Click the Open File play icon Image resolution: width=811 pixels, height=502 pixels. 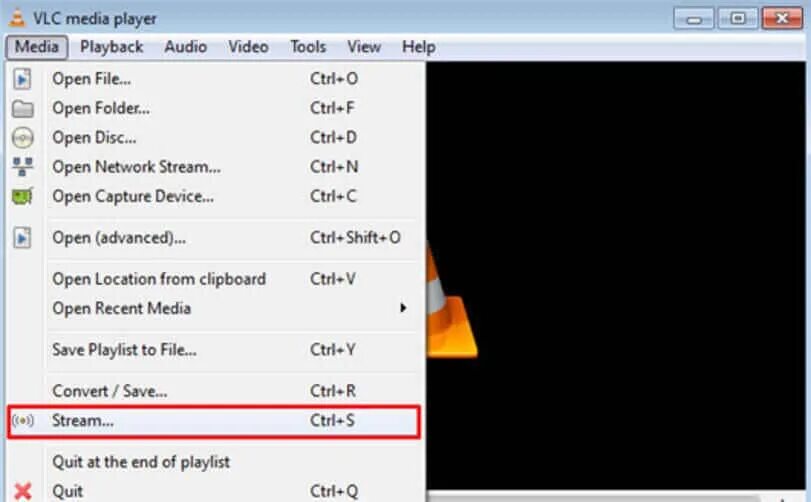click(22, 79)
